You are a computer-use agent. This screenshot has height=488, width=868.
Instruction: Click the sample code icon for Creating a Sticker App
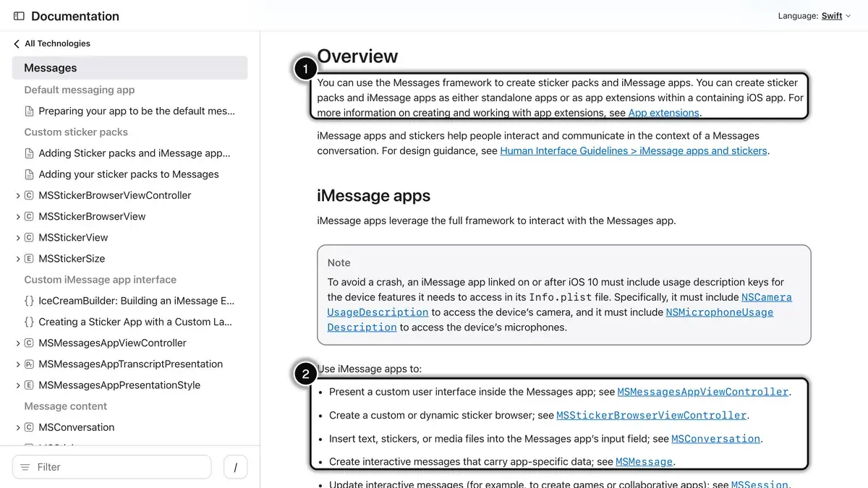pyautogui.click(x=29, y=322)
